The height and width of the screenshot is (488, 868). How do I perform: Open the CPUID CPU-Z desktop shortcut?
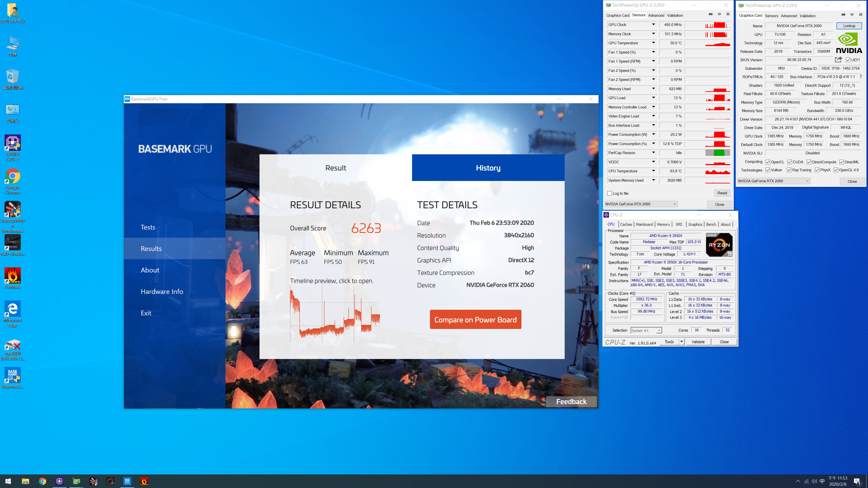pos(12,148)
